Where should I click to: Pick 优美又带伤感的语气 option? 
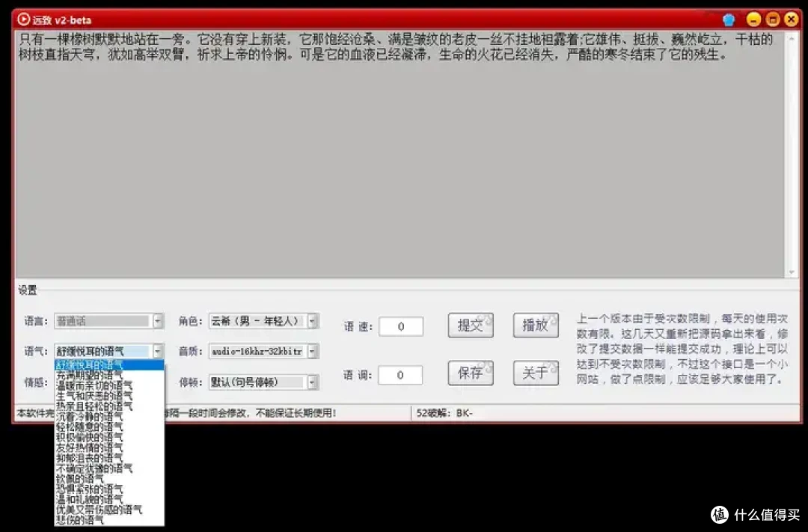coord(109,510)
